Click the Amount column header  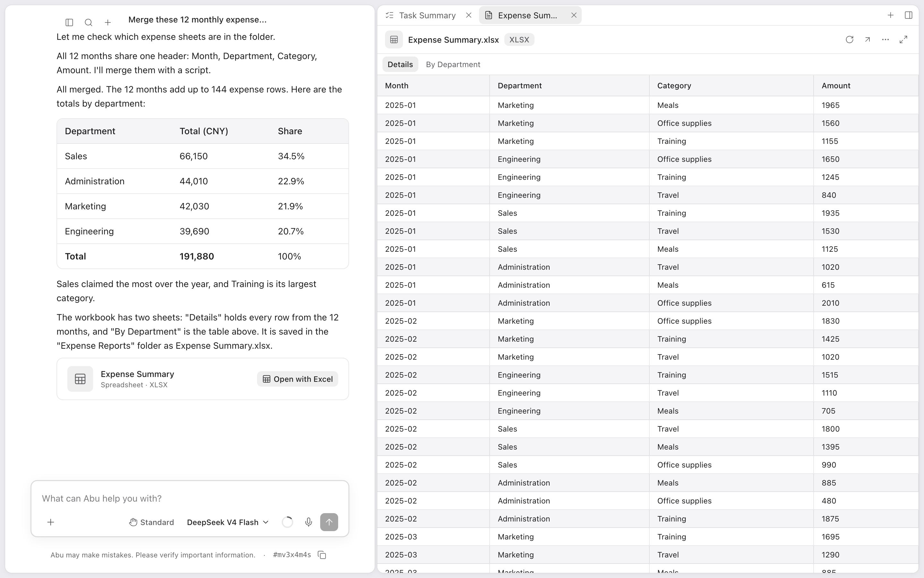click(x=866, y=86)
